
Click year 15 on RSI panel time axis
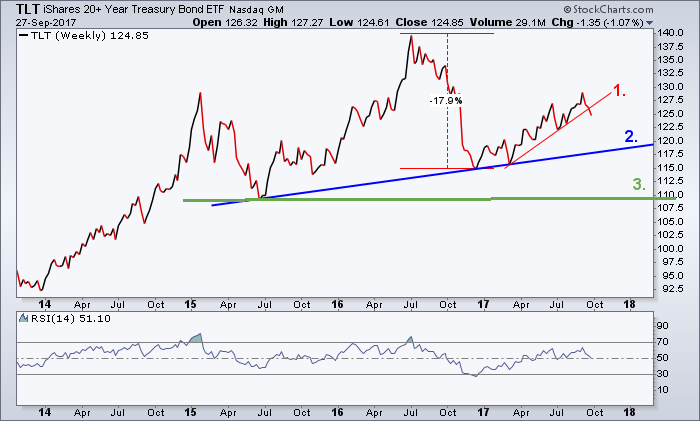pyautogui.click(x=191, y=413)
